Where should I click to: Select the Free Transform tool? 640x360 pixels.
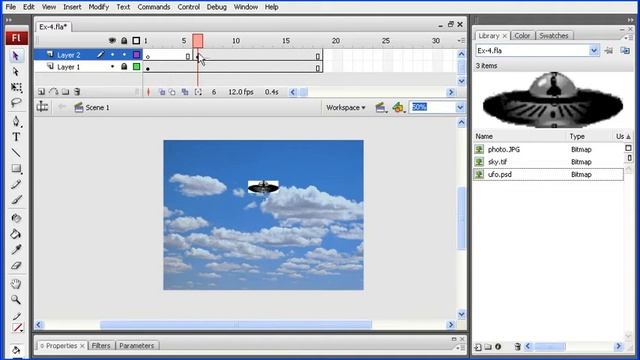[16, 87]
